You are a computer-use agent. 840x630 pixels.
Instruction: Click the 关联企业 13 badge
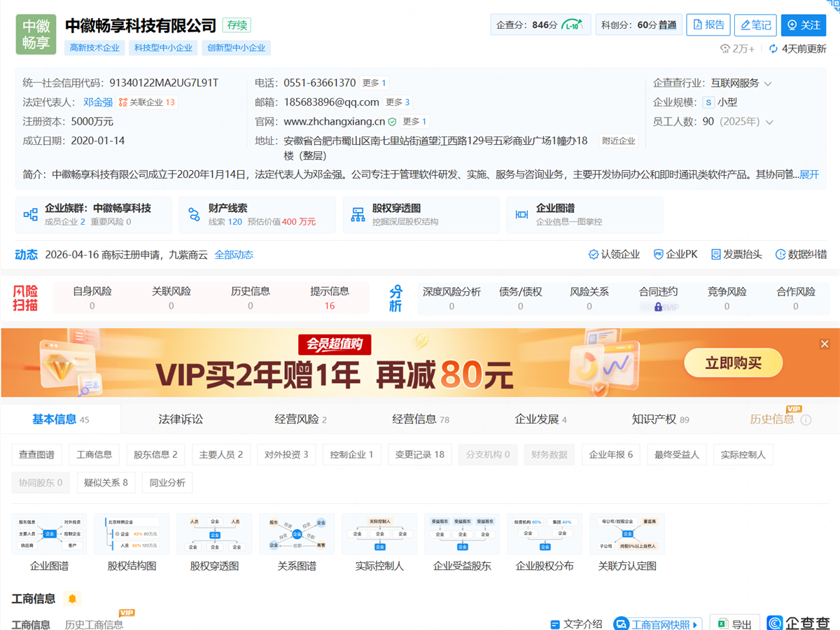[x=147, y=102]
